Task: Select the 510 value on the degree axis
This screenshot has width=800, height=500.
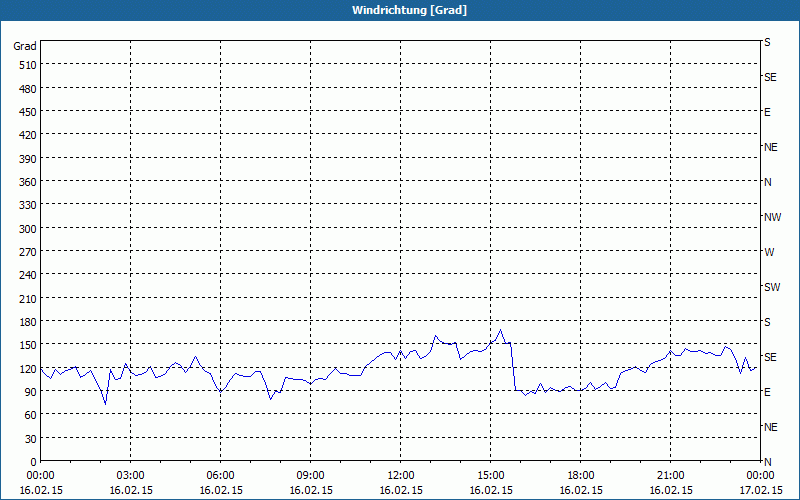Action: (x=28, y=65)
